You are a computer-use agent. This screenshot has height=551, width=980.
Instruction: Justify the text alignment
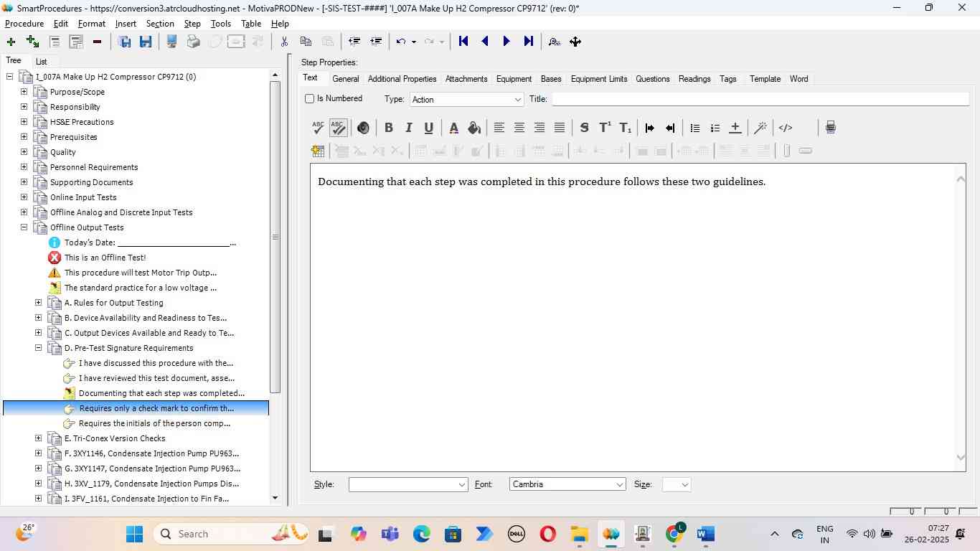pyautogui.click(x=560, y=128)
